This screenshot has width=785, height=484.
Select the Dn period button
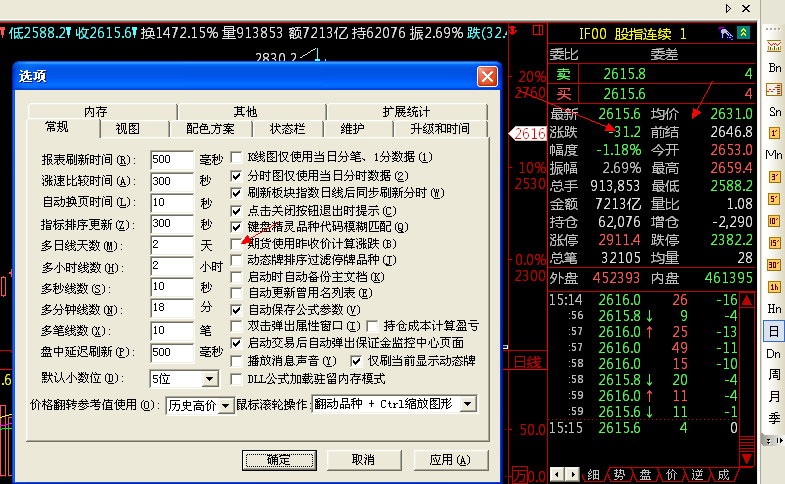[x=774, y=353]
